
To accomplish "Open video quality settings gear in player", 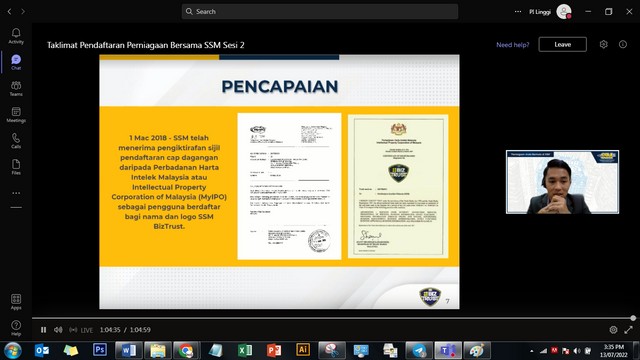I will (x=613, y=330).
